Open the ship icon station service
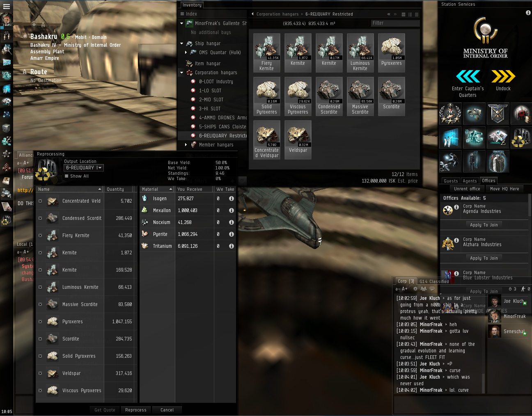532x416 pixels. [474, 114]
